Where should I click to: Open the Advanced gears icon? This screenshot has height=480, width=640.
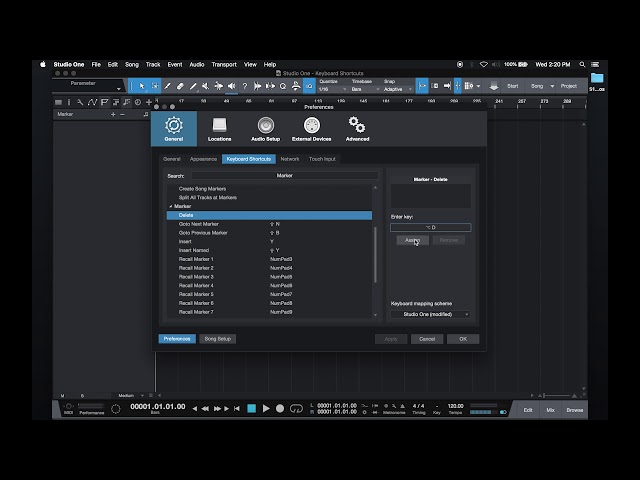(x=357, y=129)
